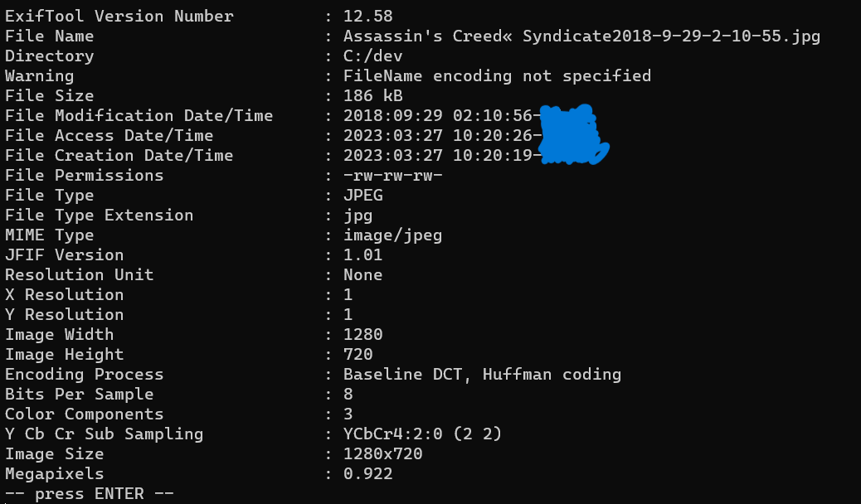Click the File Access Date/Time label

pos(109,136)
